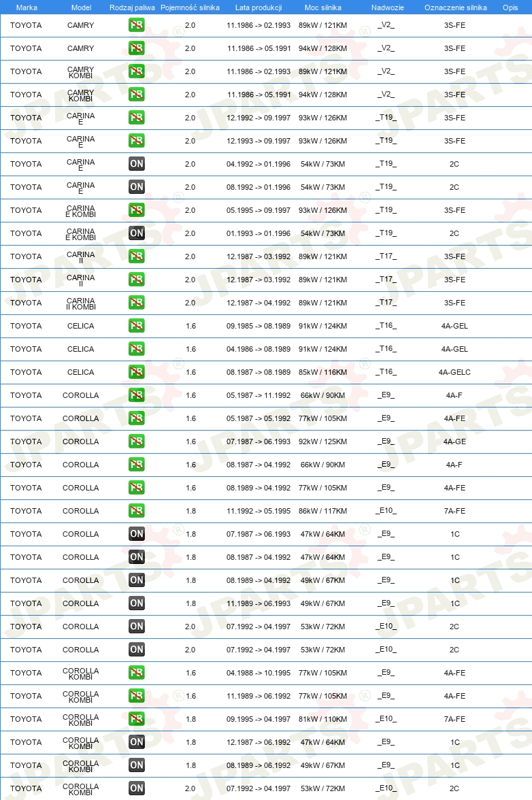Click PB icon in Camry Kombi 89kW row
The width and height of the screenshot is (532, 800).
pos(136,71)
